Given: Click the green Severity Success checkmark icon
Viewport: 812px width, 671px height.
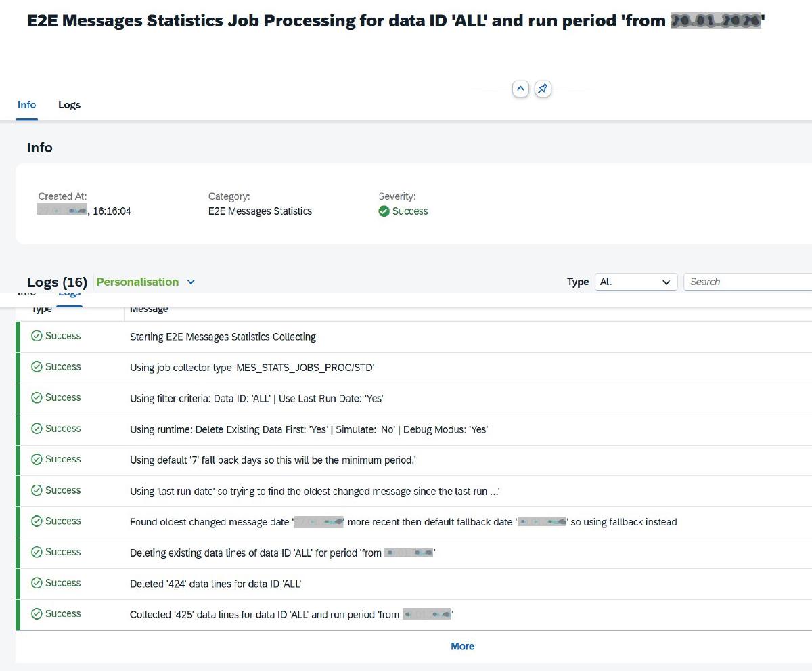Looking at the screenshot, I should pyautogui.click(x=384, y=211).
